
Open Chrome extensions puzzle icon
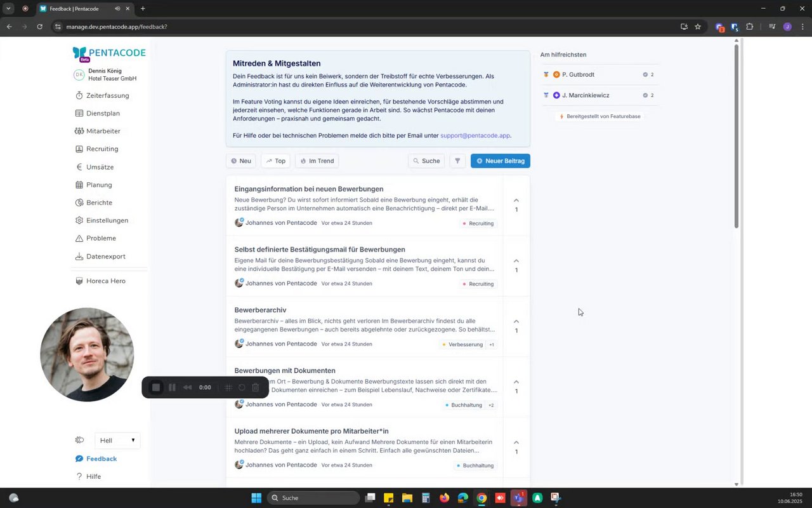pos(750,27)
